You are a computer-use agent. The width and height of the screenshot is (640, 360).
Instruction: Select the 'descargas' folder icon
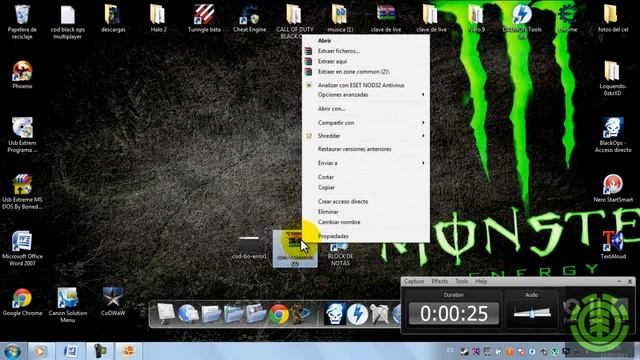point(113,18)
